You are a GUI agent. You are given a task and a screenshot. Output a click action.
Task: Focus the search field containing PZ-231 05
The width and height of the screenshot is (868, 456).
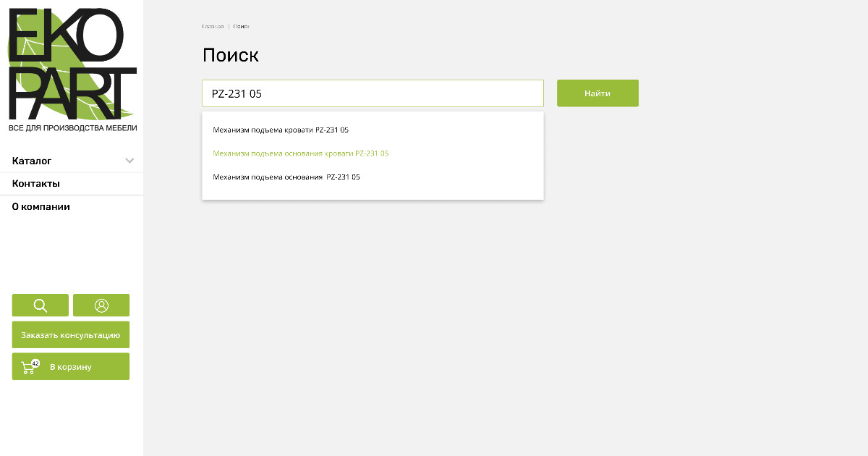(373, 93)
